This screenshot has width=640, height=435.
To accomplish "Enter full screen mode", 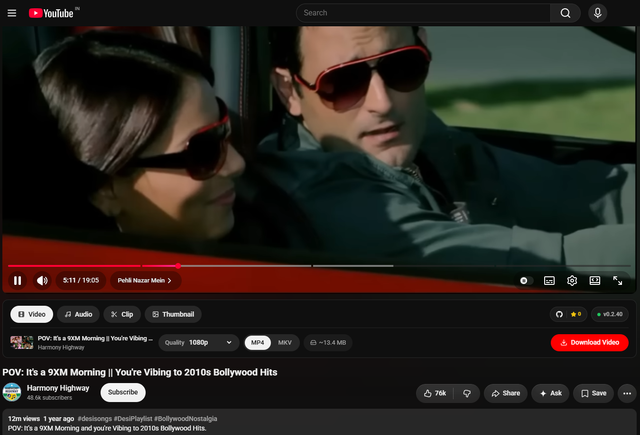I will point(618,281).
